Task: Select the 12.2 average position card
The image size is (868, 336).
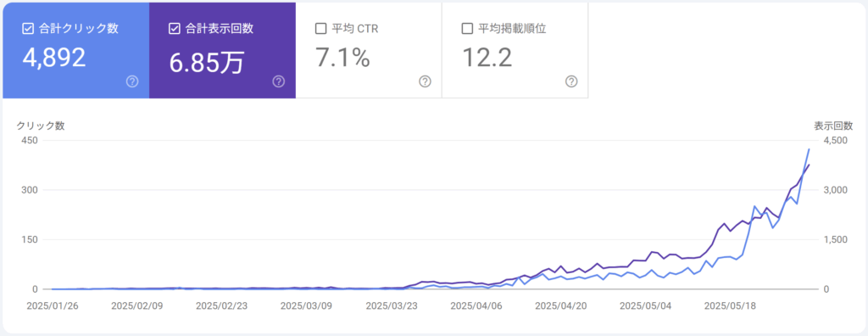Action: 515,50
